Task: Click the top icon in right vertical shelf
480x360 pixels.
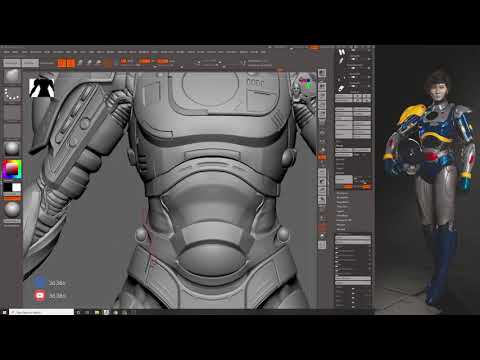Action: pyautogui.click(x=322, y=73)
